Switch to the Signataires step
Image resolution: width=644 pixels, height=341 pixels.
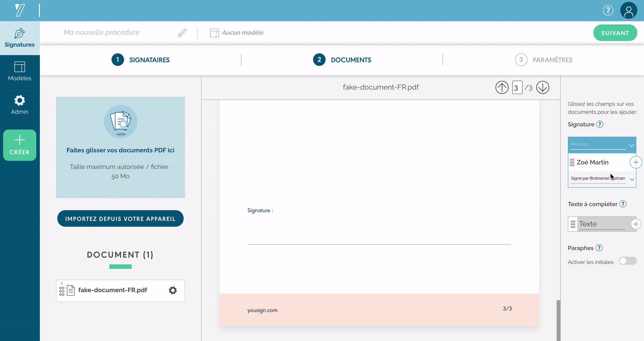tap(141, 60)
